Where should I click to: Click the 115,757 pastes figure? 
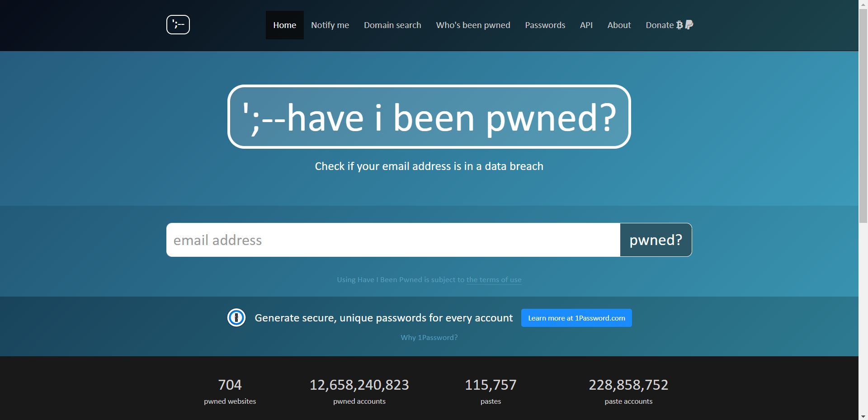pyautogui.click(x=491, y=385)
